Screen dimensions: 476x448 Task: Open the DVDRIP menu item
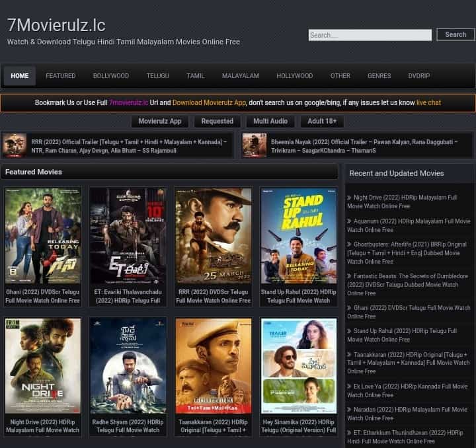click(x=419, y=76)
